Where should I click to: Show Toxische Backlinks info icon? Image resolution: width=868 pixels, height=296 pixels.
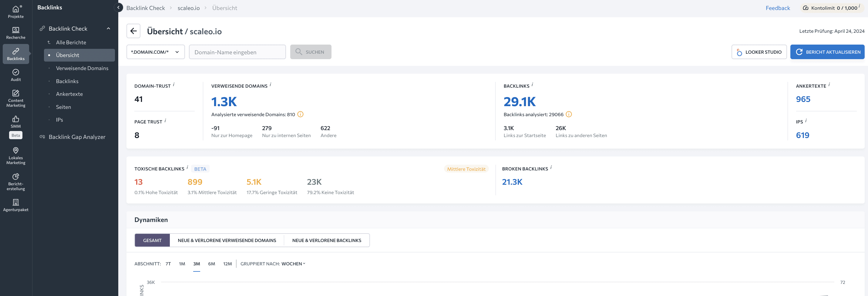187,167
